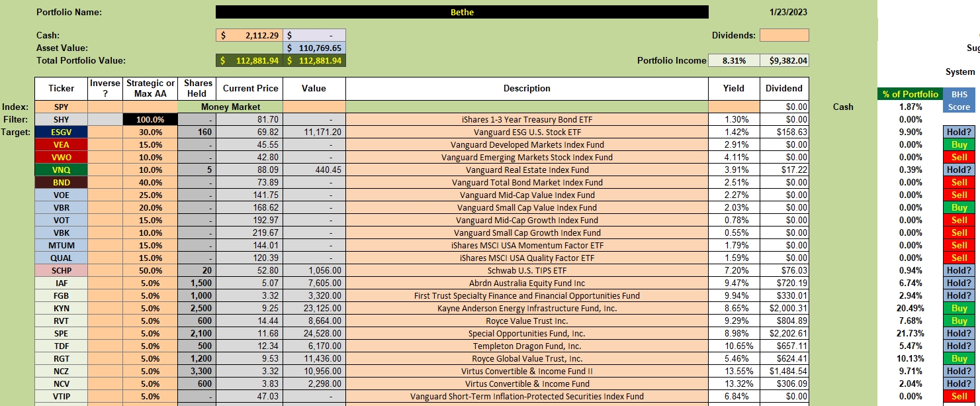Viewport: 980px width, 406px height.
Task: Select the Cash portfolio percentage 1.87%
Action: tap(911, 107)
